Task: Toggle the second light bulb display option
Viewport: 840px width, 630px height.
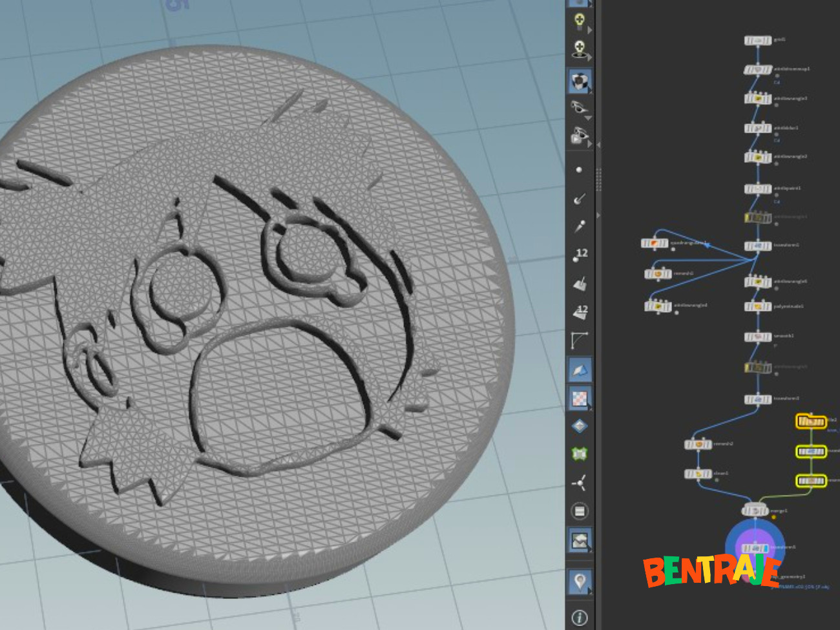Action: coord(580,50)
